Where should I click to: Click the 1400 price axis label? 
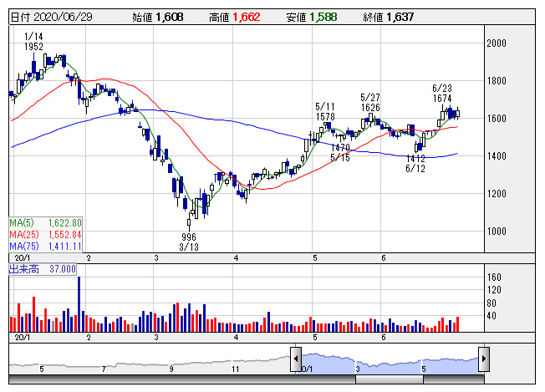coord(497,156)
